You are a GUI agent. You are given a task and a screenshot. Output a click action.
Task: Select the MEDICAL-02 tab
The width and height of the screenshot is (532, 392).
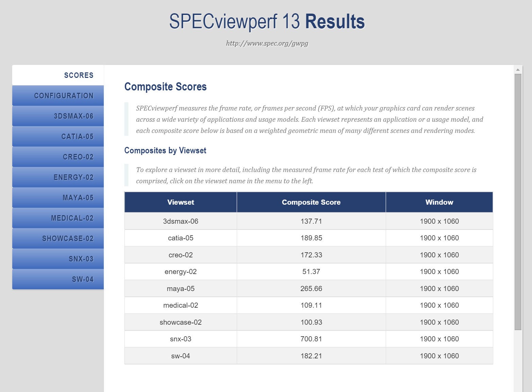pos(58,218)
